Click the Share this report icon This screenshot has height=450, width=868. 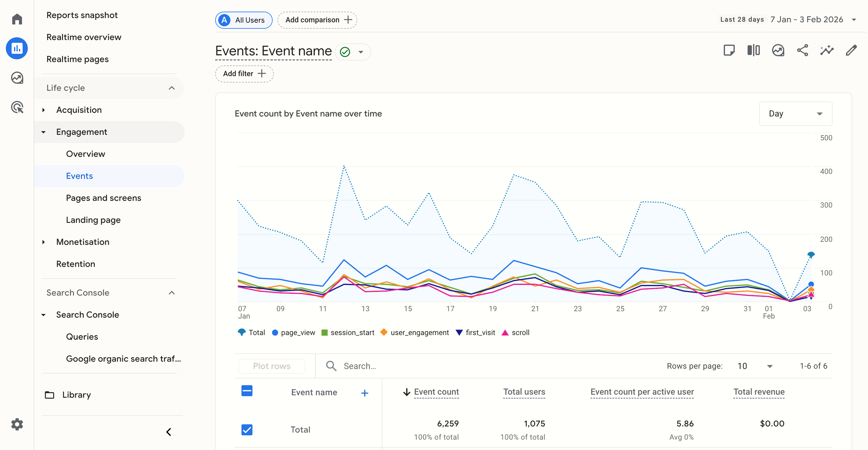[x=802, y=50]
